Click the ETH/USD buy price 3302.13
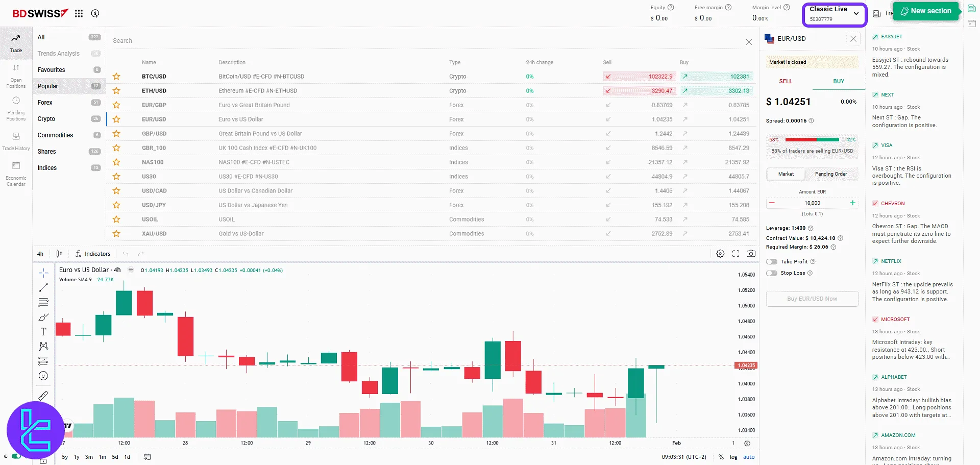Screen dimensions: 980x465 (716, 91)
